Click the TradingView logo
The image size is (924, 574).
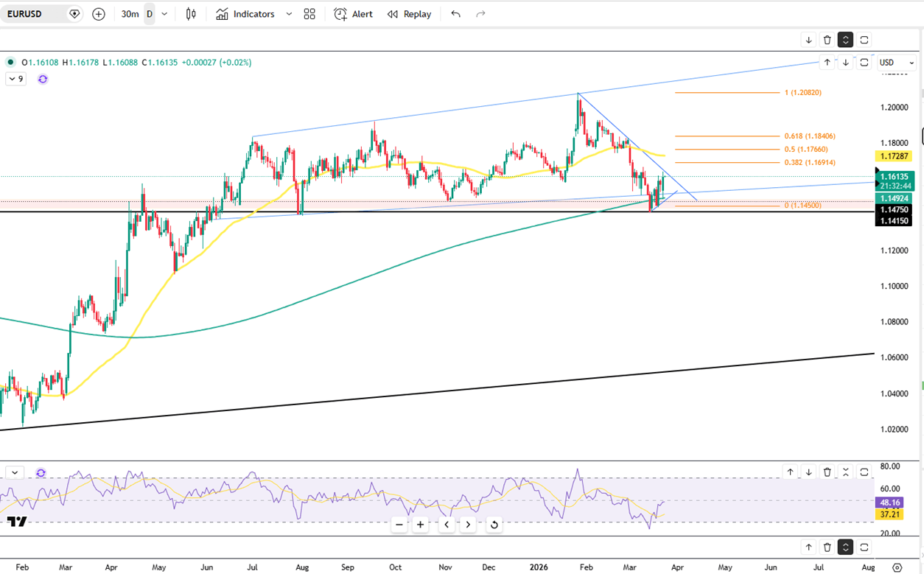pos(18,522)
